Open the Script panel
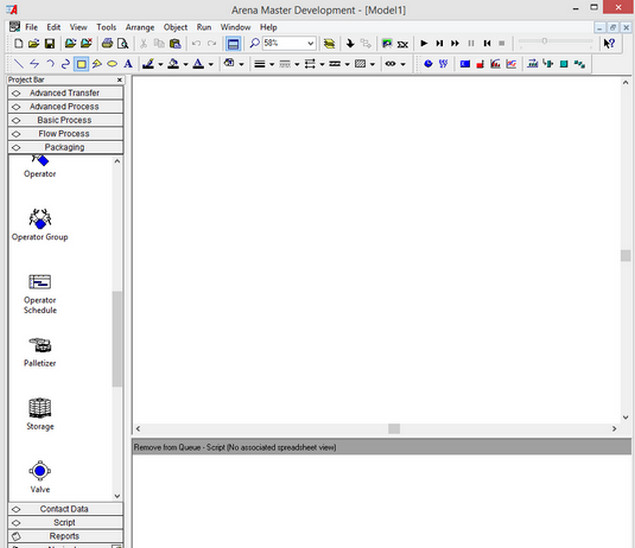This screenshot has width=635, height=548. coord(65,522)
